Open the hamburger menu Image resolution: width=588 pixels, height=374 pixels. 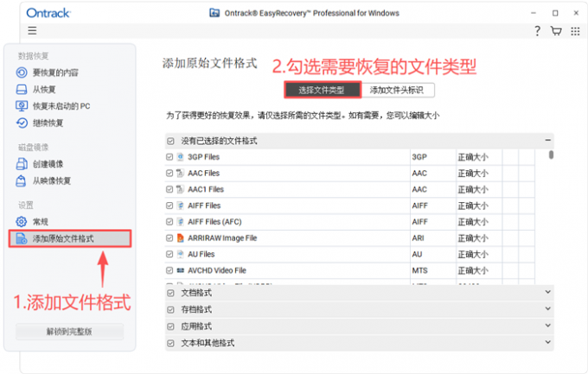[32, 30]
